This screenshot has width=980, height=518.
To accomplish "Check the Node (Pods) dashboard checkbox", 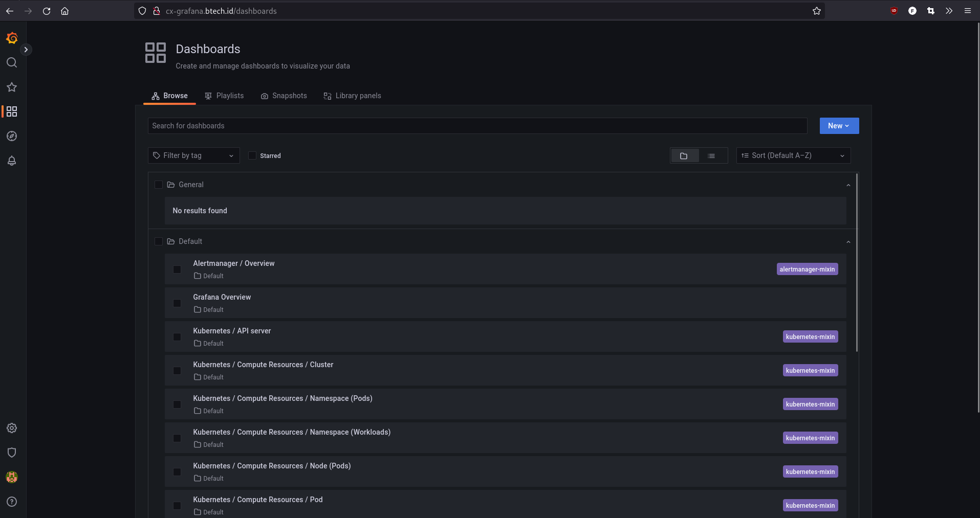I will tap(177, 472).
